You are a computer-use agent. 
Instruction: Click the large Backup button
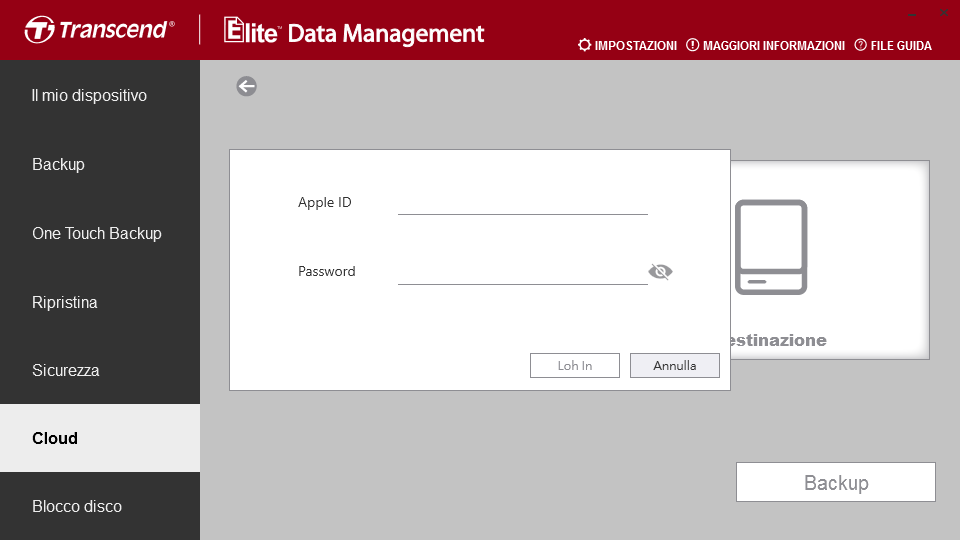coord(836,482)
